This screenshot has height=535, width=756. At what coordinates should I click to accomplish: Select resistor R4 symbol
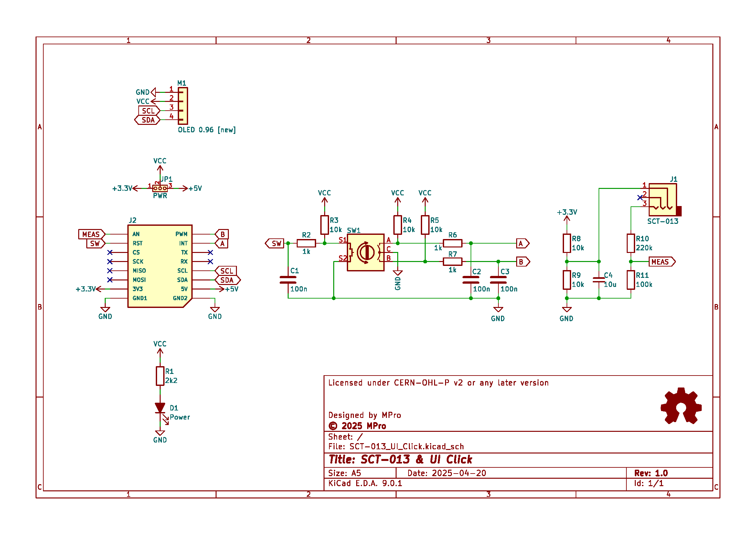(x=398, y=225)
